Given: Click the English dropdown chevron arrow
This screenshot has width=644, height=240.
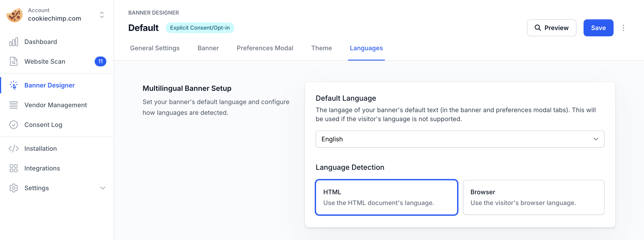Looking at the screenshot, I should click(596, 139).
